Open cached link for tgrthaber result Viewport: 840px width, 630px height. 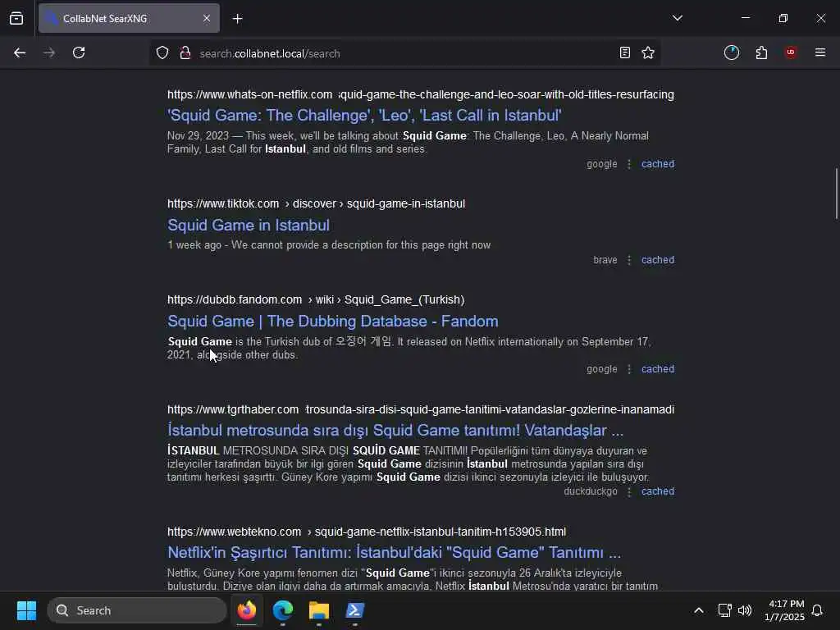coord(658,491)
